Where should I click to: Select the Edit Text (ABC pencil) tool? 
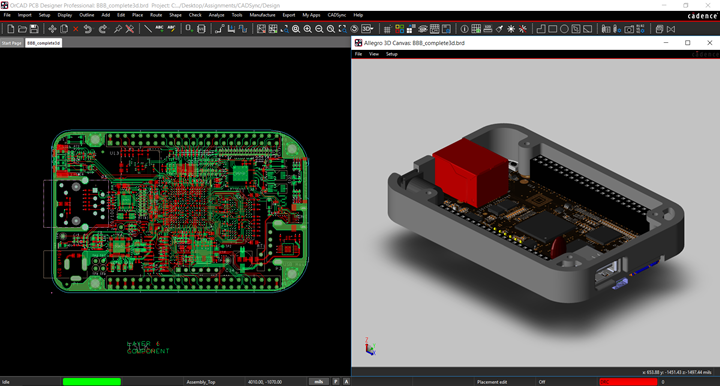point(171,29)
